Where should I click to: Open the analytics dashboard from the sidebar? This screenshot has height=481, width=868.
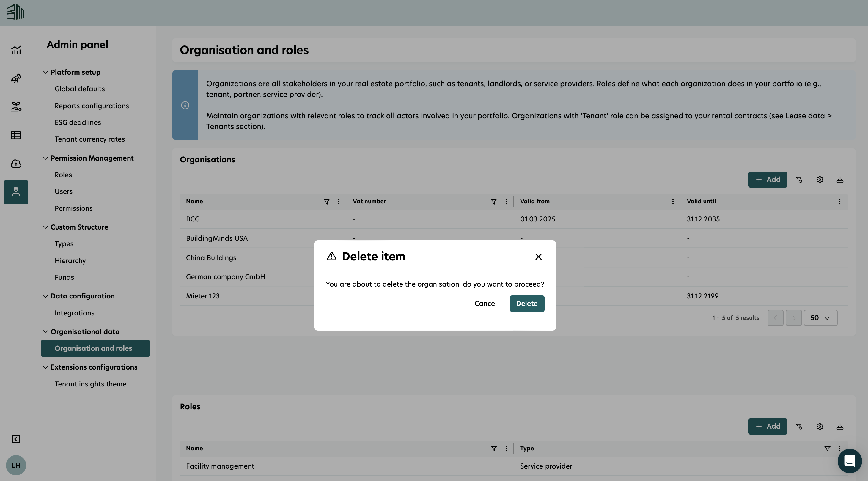16,50
